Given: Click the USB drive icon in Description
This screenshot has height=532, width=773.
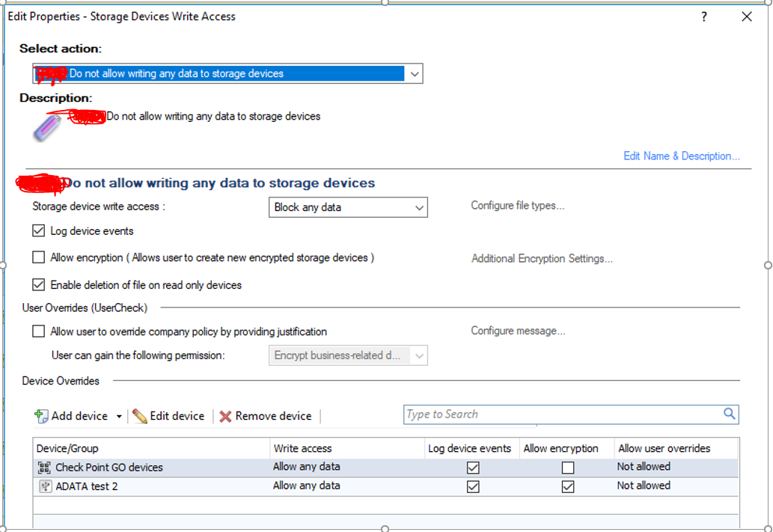Looking at the screenshot, I should (46, 124).
